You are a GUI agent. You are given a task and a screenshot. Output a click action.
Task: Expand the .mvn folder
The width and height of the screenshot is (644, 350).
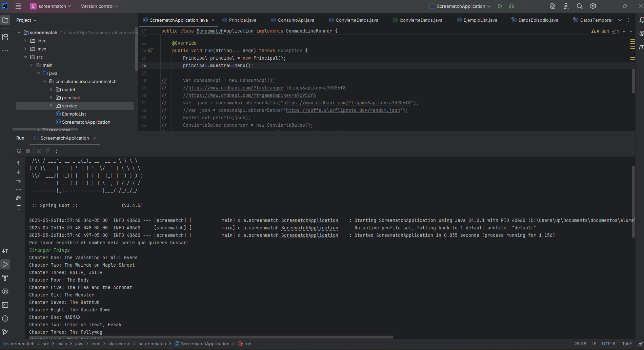click(25, 49)
